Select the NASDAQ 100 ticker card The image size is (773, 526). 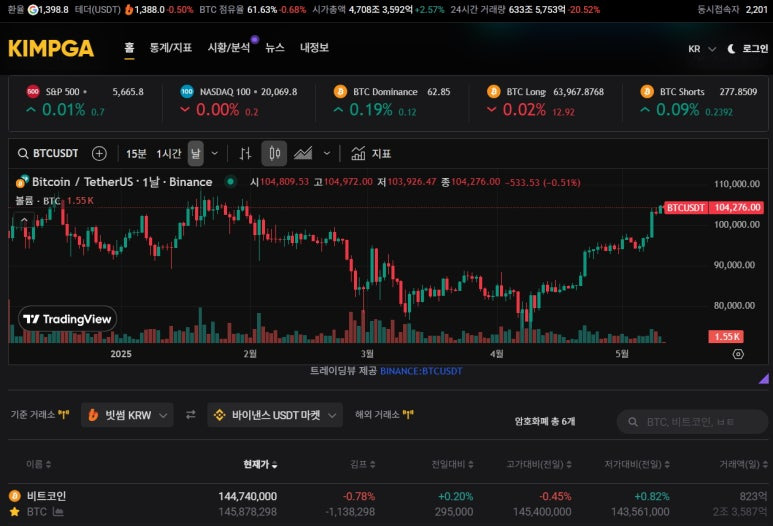[239, 102]
